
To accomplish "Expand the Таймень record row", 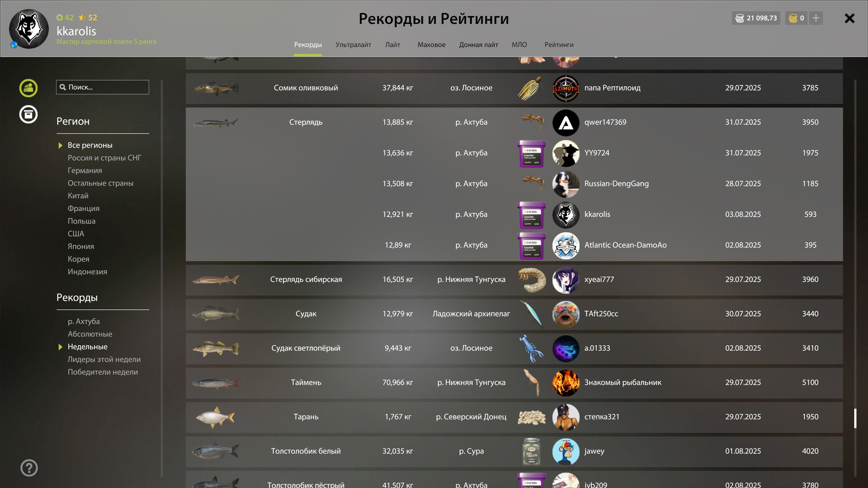I will (x=514, y=383).
